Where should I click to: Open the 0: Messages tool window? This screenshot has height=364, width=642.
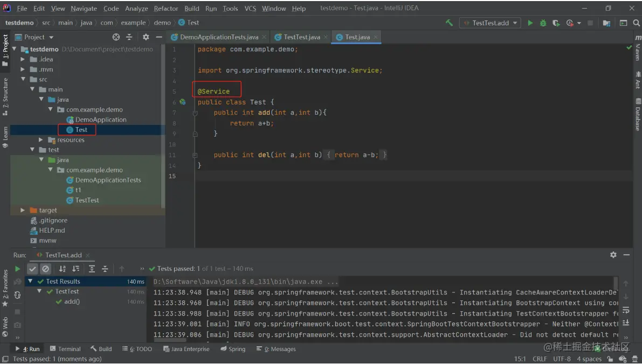pyautogui.click(x=276, y=349)
